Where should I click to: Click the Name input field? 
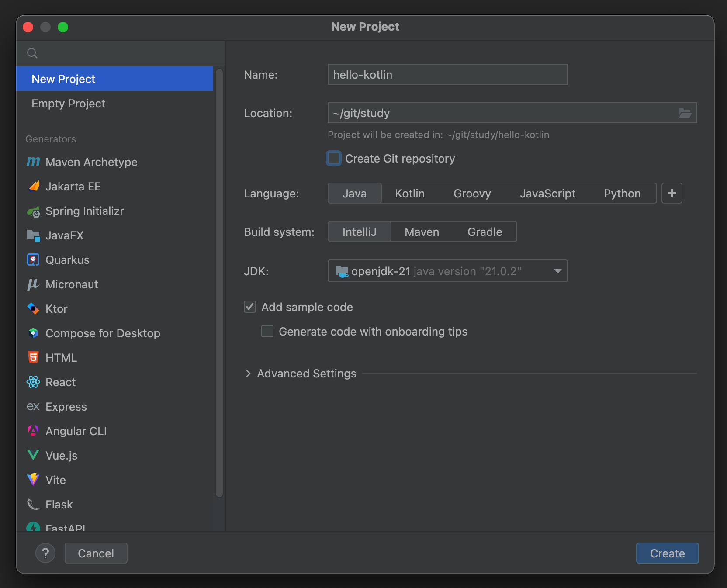point(447,75)
